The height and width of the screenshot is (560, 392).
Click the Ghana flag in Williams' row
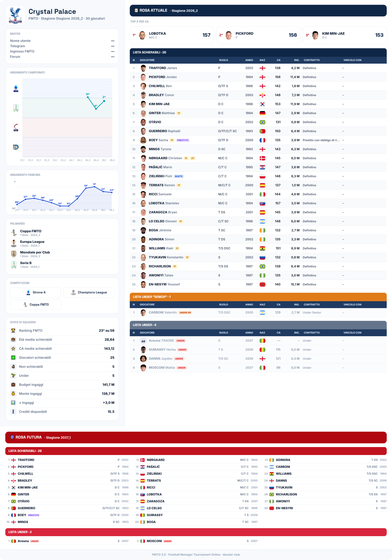[262, 248]
